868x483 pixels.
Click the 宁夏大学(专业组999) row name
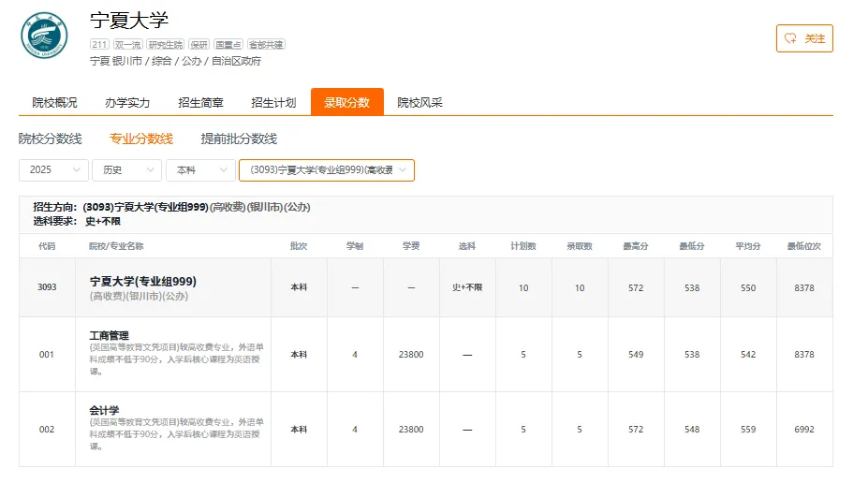tap(143, 281)
